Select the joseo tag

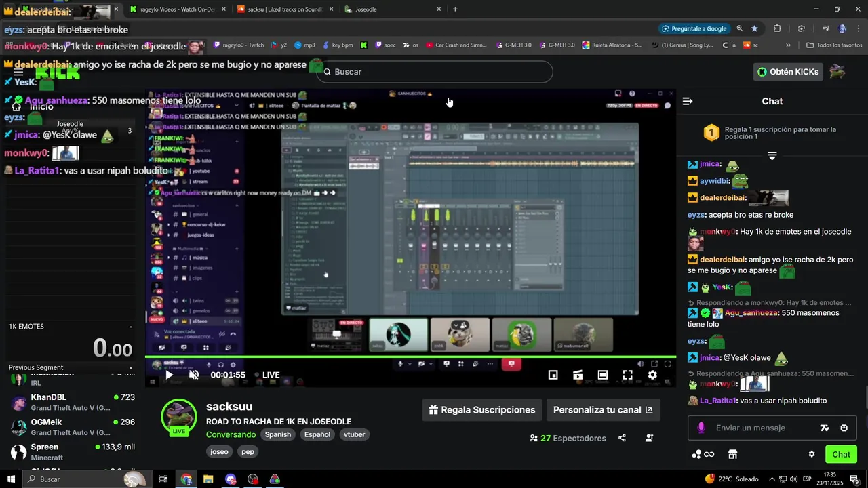tap(219, 451)
